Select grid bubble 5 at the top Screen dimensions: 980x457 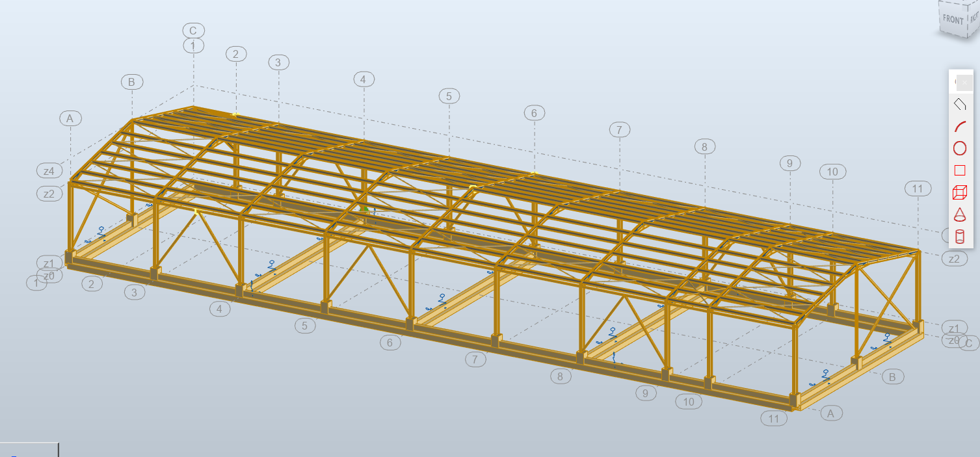[x=449, y=95]
